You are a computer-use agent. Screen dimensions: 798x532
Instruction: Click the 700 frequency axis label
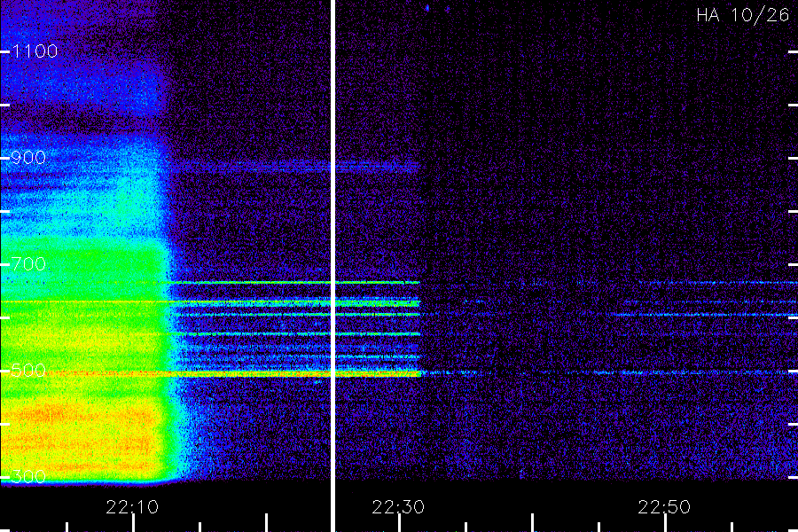click(x=28, y=264)
